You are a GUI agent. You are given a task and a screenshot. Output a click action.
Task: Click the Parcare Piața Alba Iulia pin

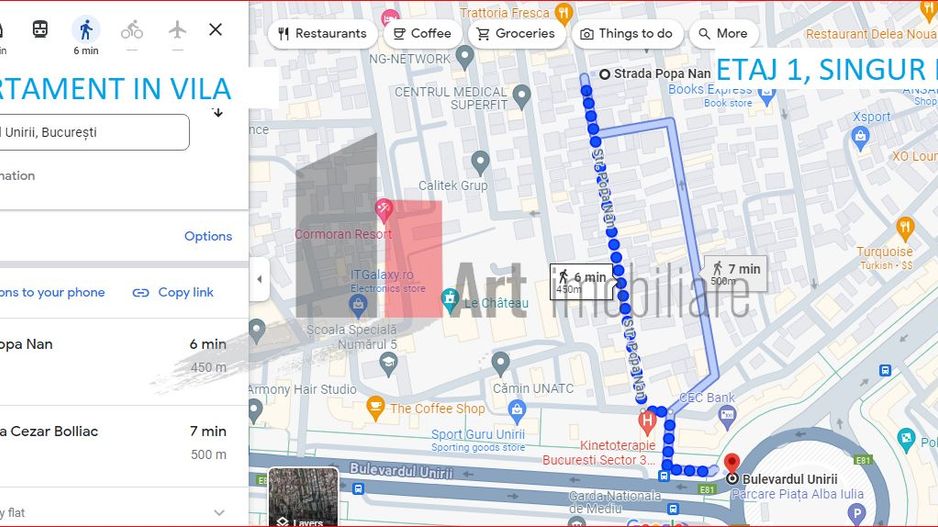(x=857, y=513)
